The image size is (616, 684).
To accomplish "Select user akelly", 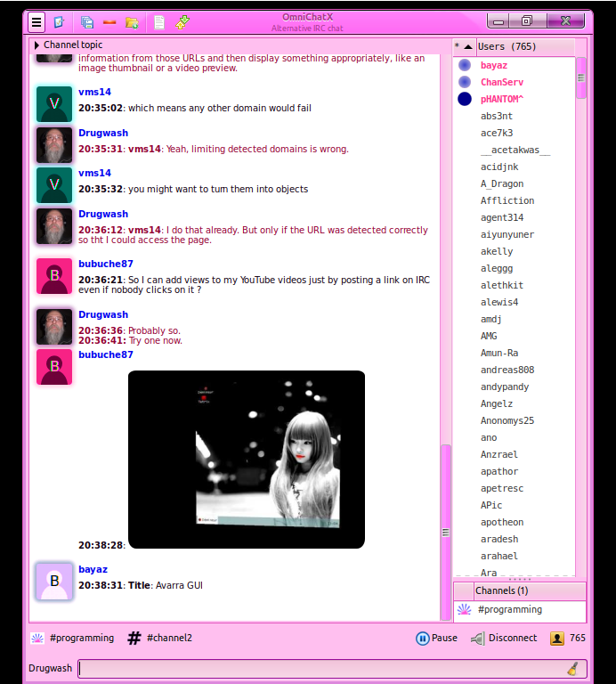I will 497,252.
